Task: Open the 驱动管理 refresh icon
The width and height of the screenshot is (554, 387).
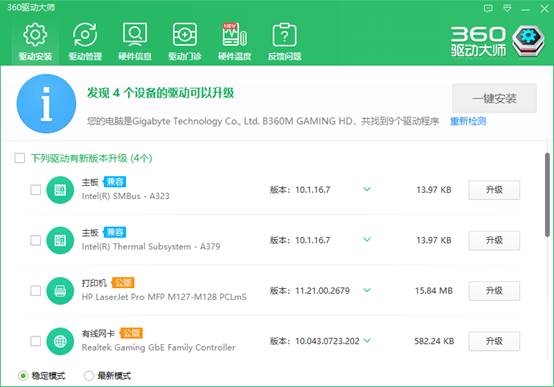Action: (x=85, y=35)
